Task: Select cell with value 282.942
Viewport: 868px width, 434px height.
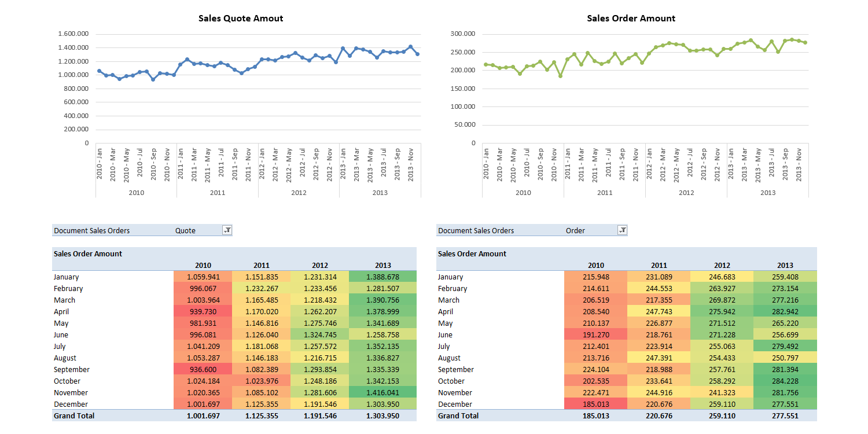Action: [x=785, y=311]
